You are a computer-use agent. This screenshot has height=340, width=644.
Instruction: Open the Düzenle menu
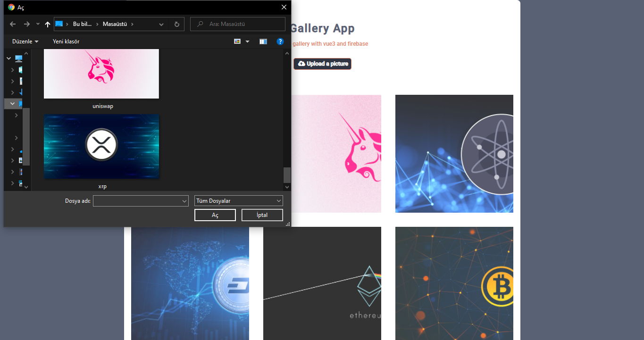click(25, 41)
